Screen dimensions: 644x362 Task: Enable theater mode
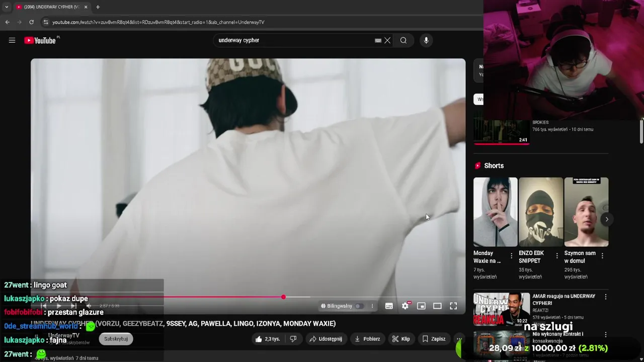click(437, 306)
